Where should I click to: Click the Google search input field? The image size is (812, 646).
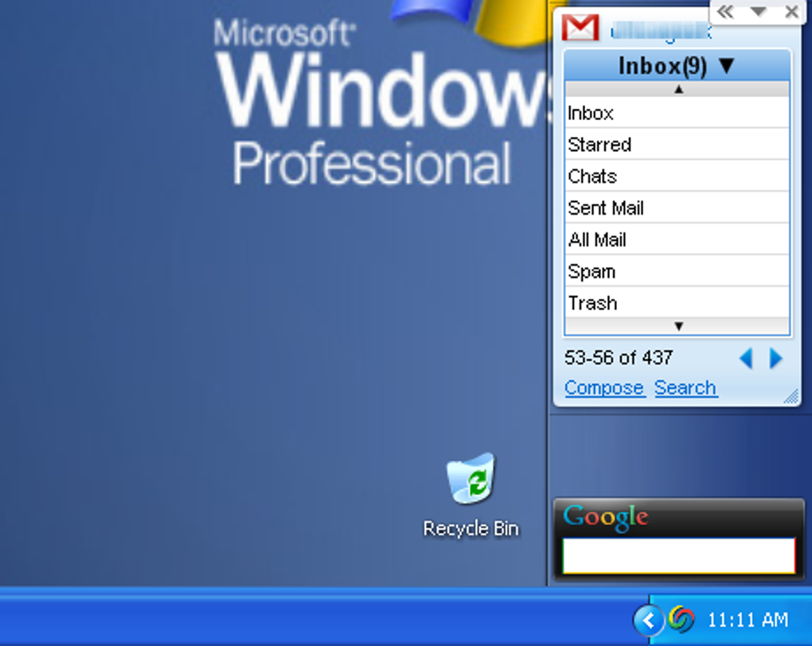point(679,555)
